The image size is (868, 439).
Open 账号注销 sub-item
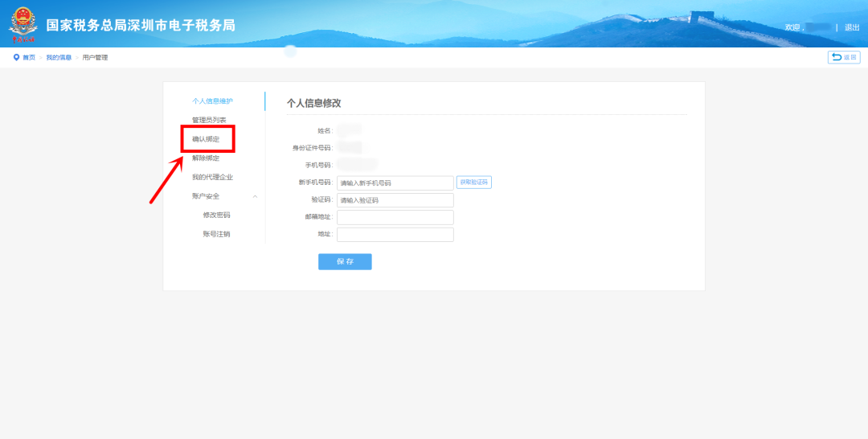coord(216,234)
